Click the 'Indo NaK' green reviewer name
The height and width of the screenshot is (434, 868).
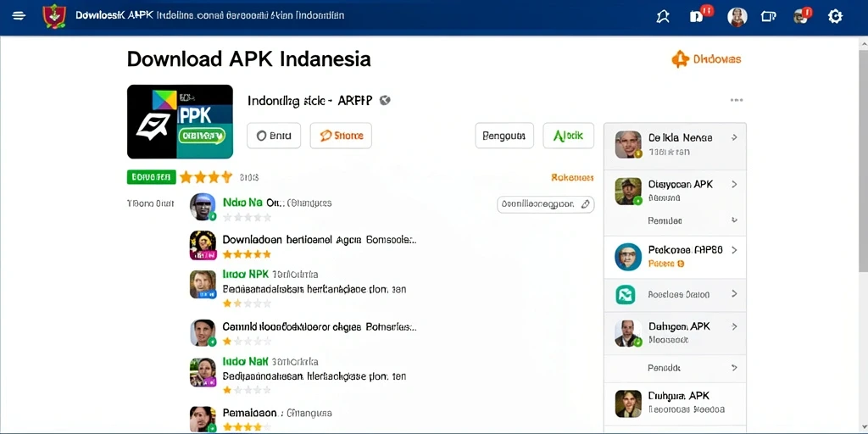pos(245,361)
